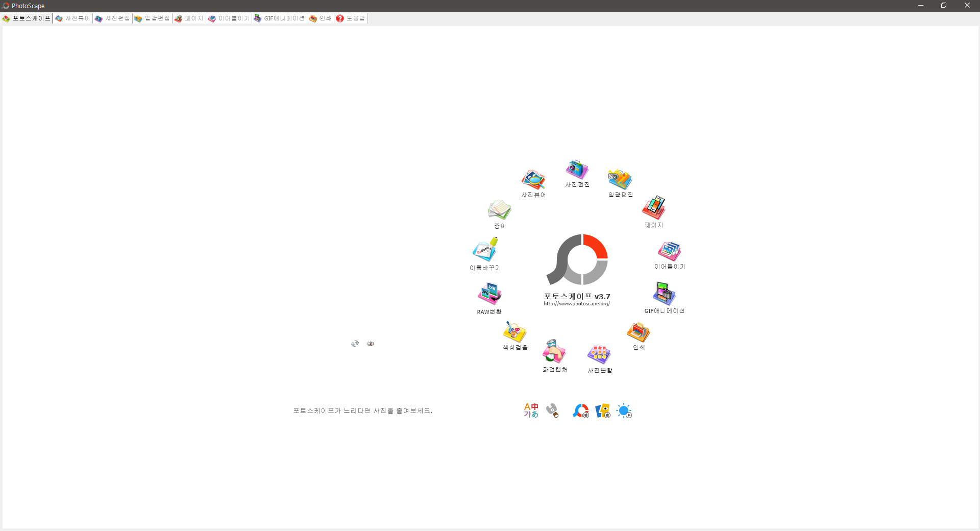Click the 포토스케이프 v3.7 title text
This screenshot has height=531, width=980.
point(577,296)
